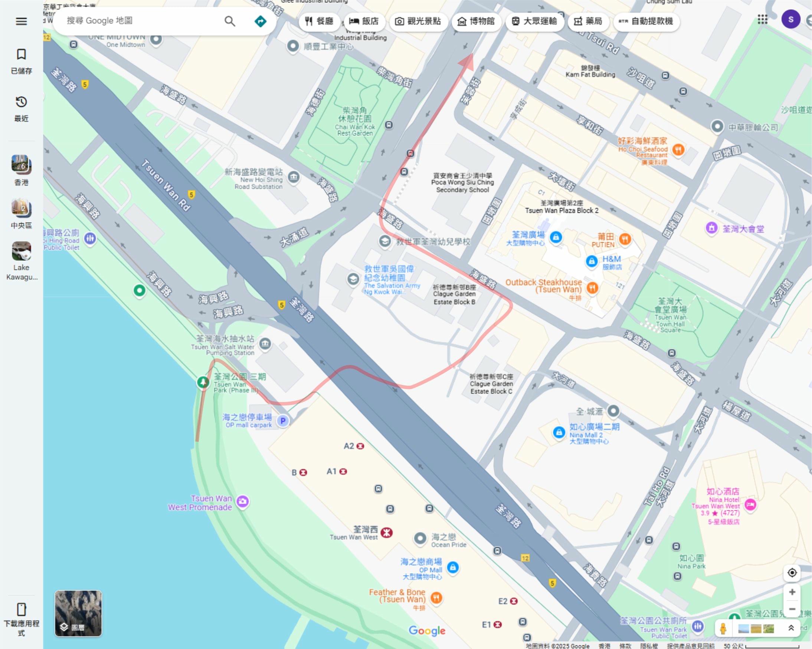Click the 順豐工業中心 place marker
The image size is (812, 649).
coord(293,46)
